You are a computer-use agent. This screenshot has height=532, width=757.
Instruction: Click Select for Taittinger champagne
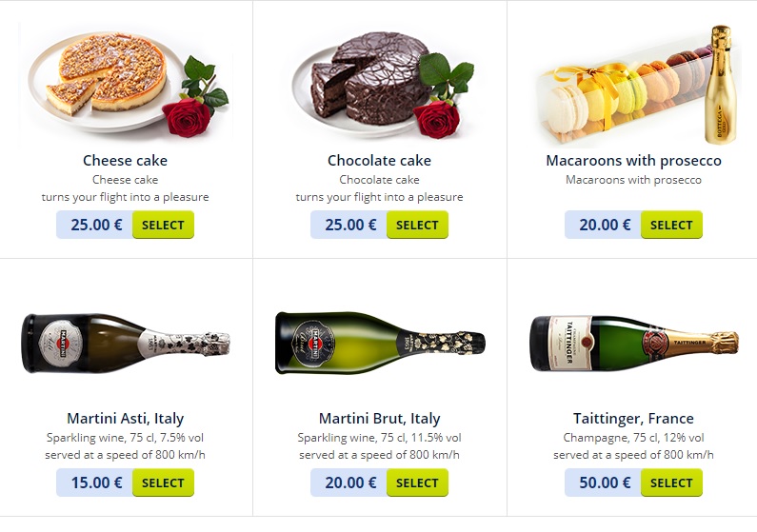[x=671, y=483]
